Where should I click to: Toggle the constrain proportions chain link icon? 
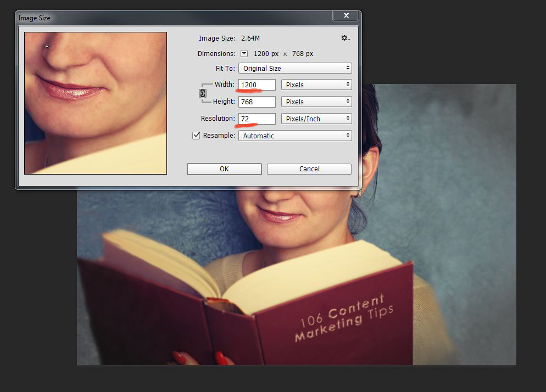(x=202, y=93)
